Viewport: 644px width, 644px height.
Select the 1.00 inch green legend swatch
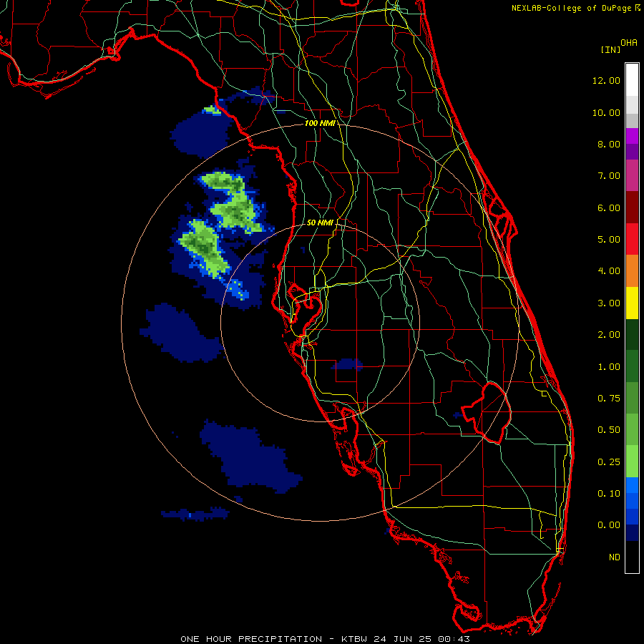[632, 366]
